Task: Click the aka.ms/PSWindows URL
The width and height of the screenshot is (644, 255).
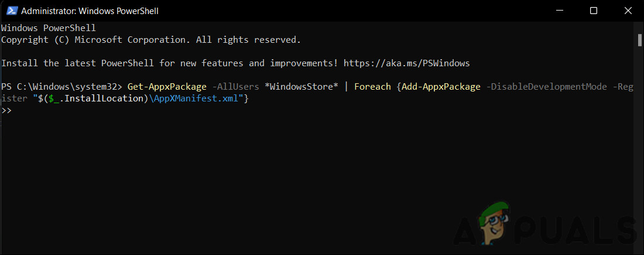Action: (406, 63)
